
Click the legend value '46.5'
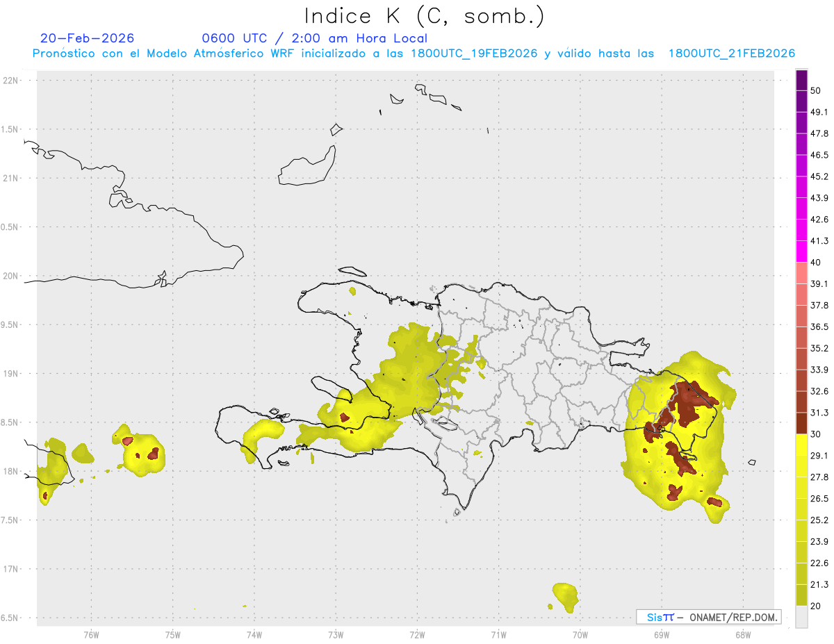(819, 156)
